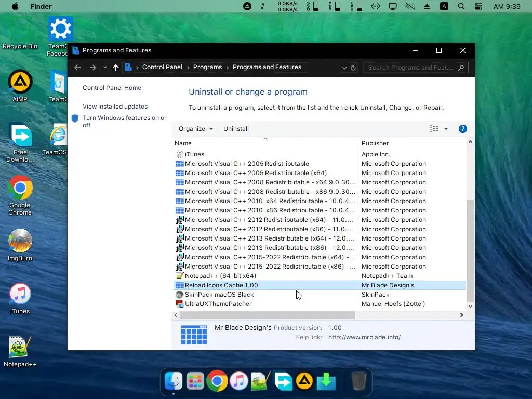Click Control Panel in the address breadcrumb
The image size is (532, 399).
coord(162,67)
